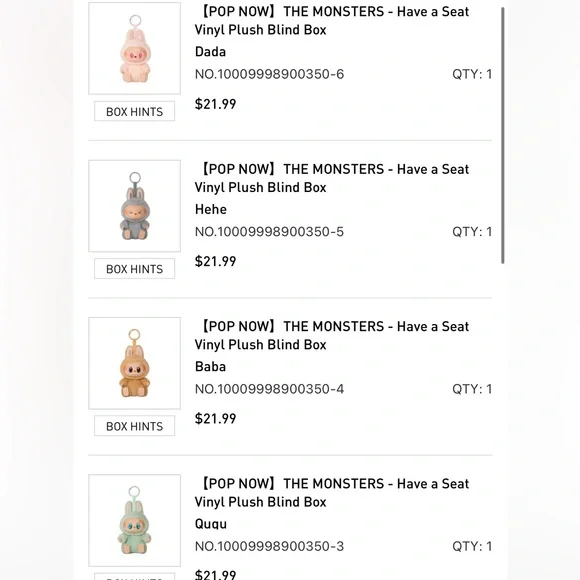Click item number NO.10009998900350-5

tap(269, 232)
